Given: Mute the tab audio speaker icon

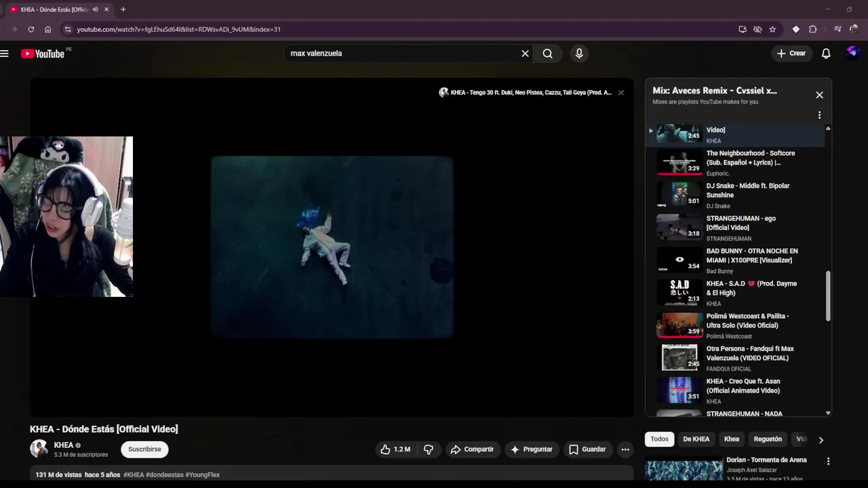Looking at the screenshot, I should click(95, 9).
